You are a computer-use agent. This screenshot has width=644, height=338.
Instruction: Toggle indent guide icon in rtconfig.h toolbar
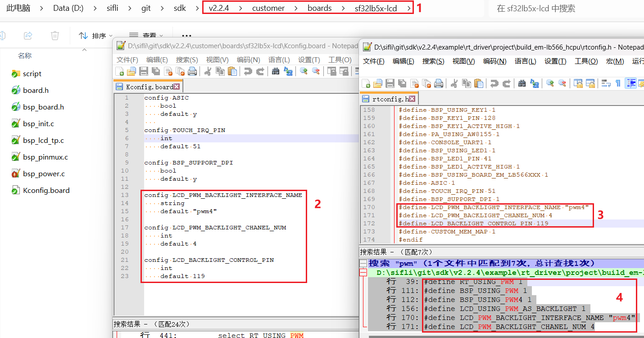pos(631,83)
